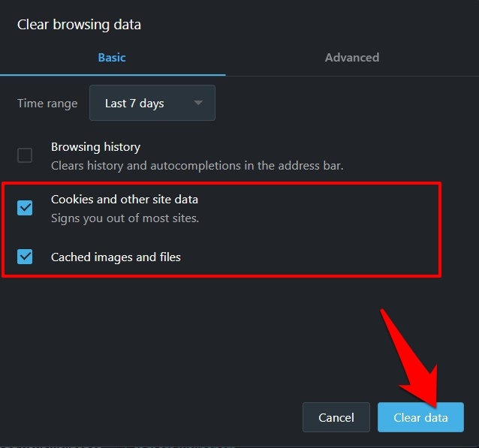Click the 'Cookies and other site data' label
Viewport: 479px width, 448px height.
125,200
